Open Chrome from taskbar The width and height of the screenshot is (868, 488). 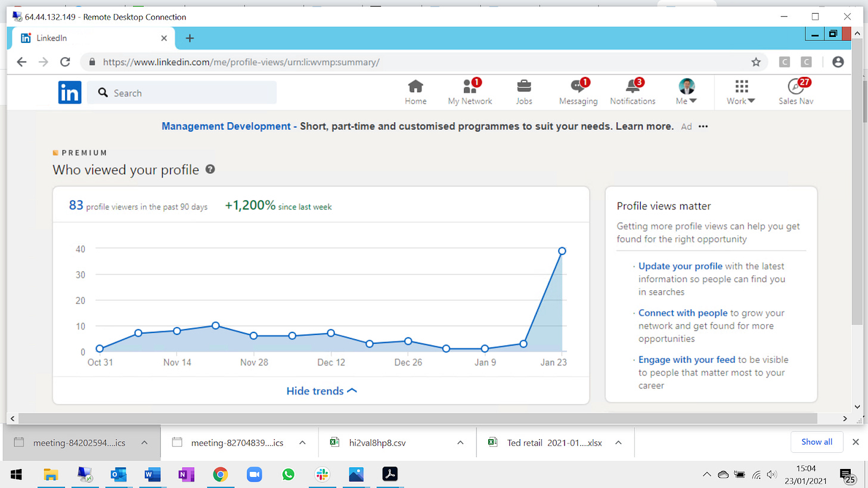221,474
